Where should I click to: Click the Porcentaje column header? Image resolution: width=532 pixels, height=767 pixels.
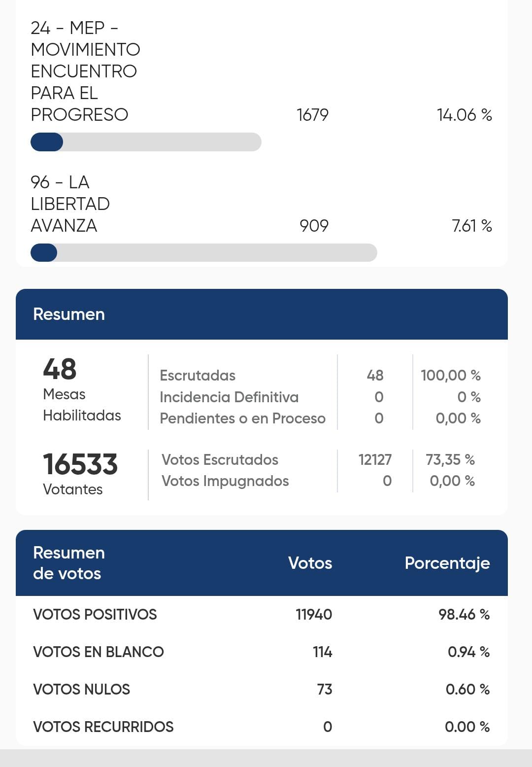click(447, 563)
